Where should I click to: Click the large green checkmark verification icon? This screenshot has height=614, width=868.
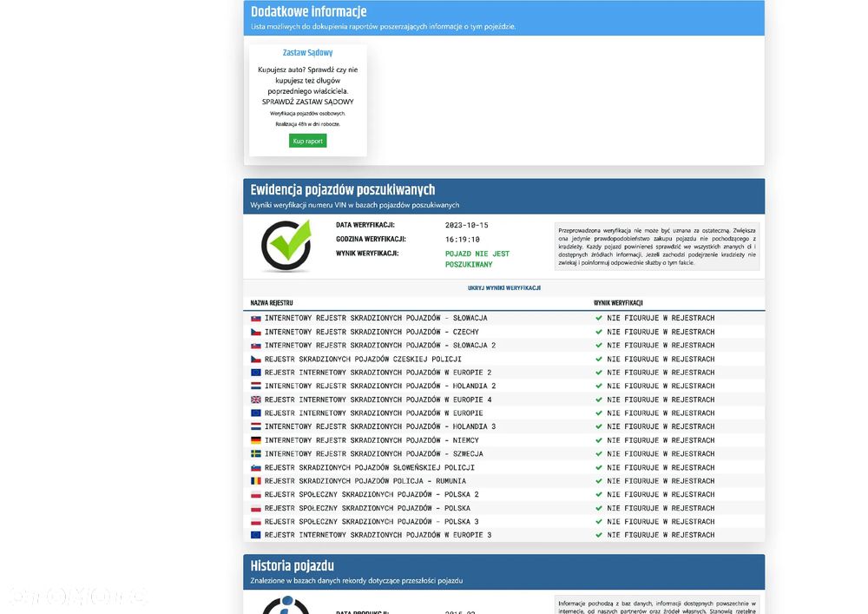point(286,245)
